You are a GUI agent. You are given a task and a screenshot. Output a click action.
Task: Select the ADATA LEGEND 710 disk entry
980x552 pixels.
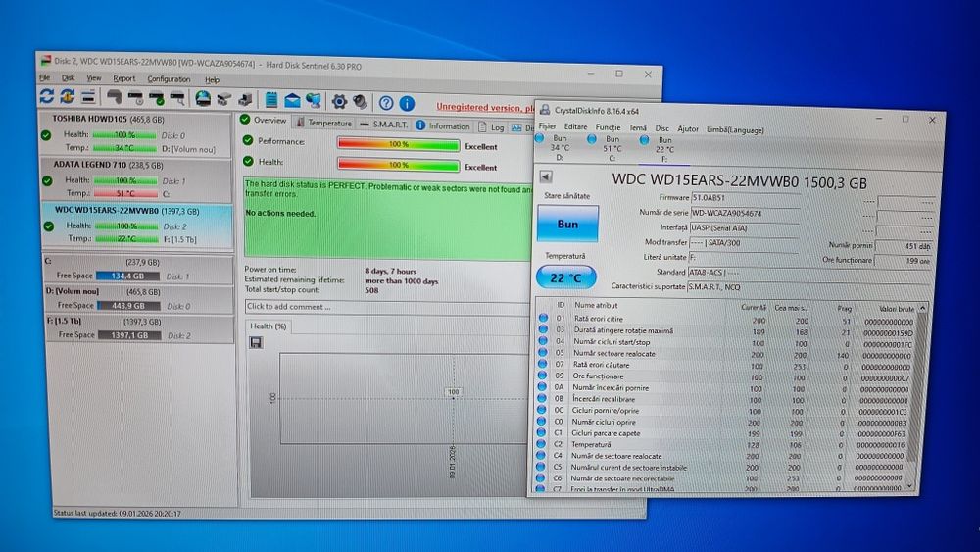click(x=136, y=179)
